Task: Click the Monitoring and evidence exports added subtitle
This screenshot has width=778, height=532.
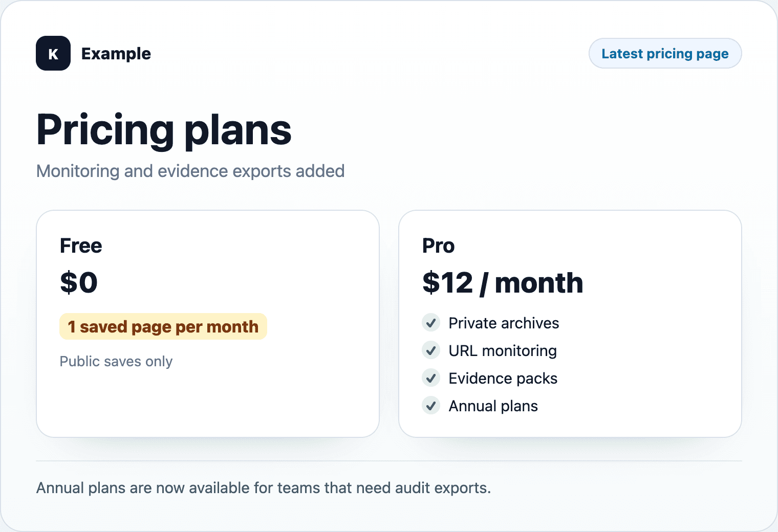Action: (x=190, y=171)
